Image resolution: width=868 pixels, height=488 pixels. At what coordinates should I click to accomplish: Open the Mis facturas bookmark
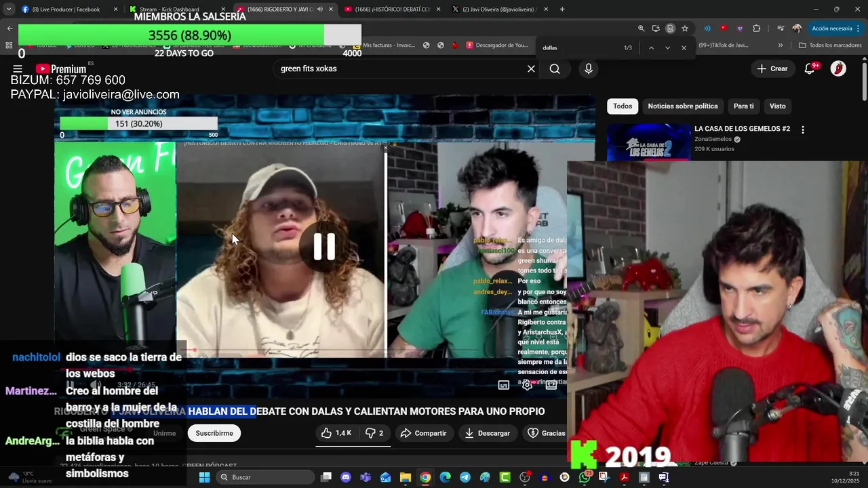[x=382, y=45]
